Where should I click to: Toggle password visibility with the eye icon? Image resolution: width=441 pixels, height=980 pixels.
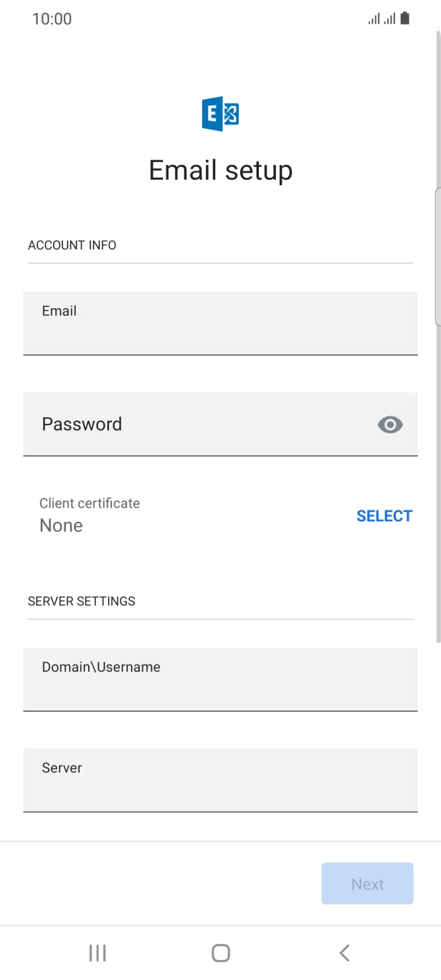click(x=389, y=424)
